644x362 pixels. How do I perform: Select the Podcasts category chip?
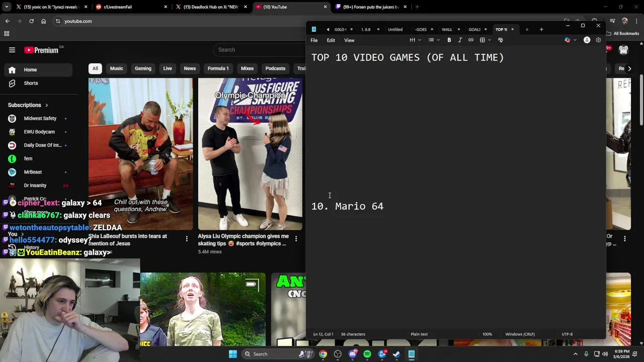pyautogui.click(x=275, y=68)
